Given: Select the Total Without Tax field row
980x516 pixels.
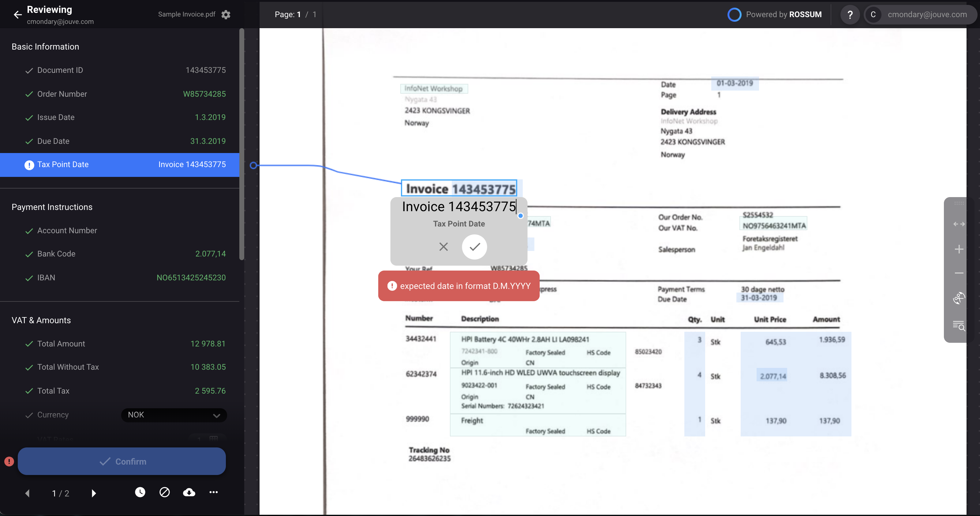Looking at the screenshot, I should [x=119, y=367].
